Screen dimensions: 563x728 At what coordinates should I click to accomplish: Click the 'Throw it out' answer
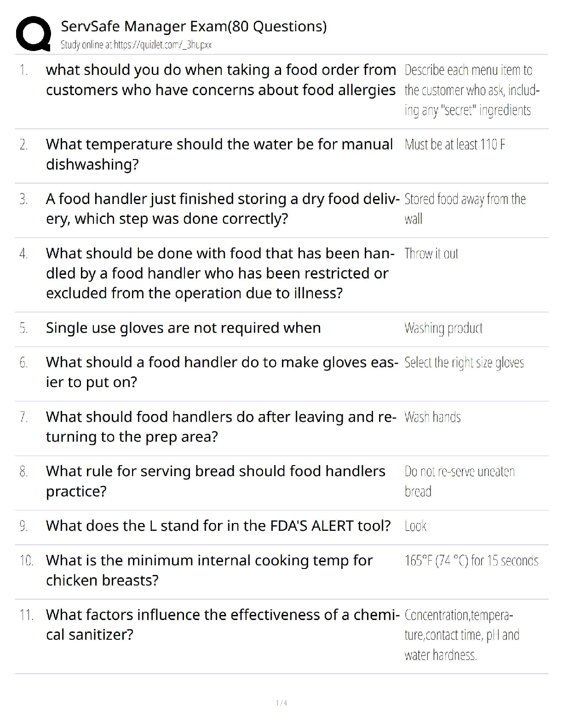coord(431,254)
